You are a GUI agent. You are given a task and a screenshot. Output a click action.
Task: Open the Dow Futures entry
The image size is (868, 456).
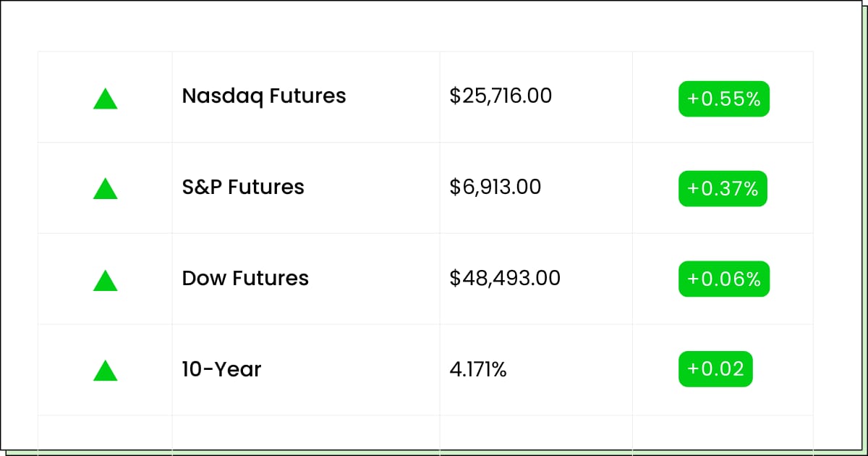click(245, 279)
